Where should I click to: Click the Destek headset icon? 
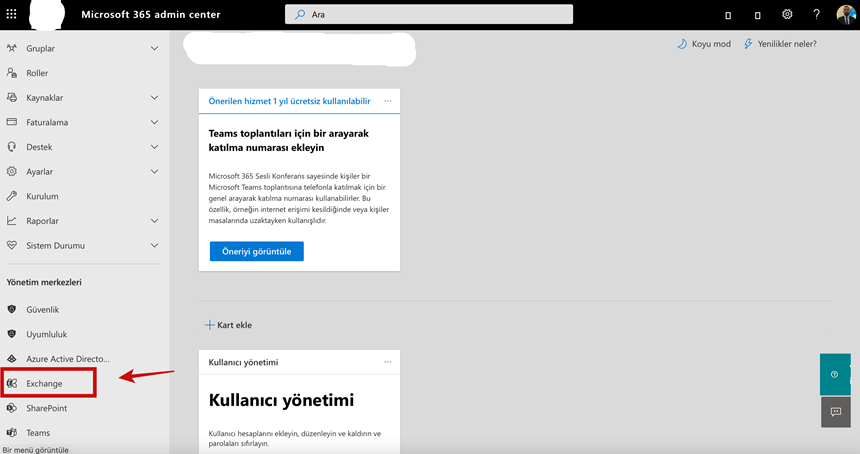[x=12, y=147]
